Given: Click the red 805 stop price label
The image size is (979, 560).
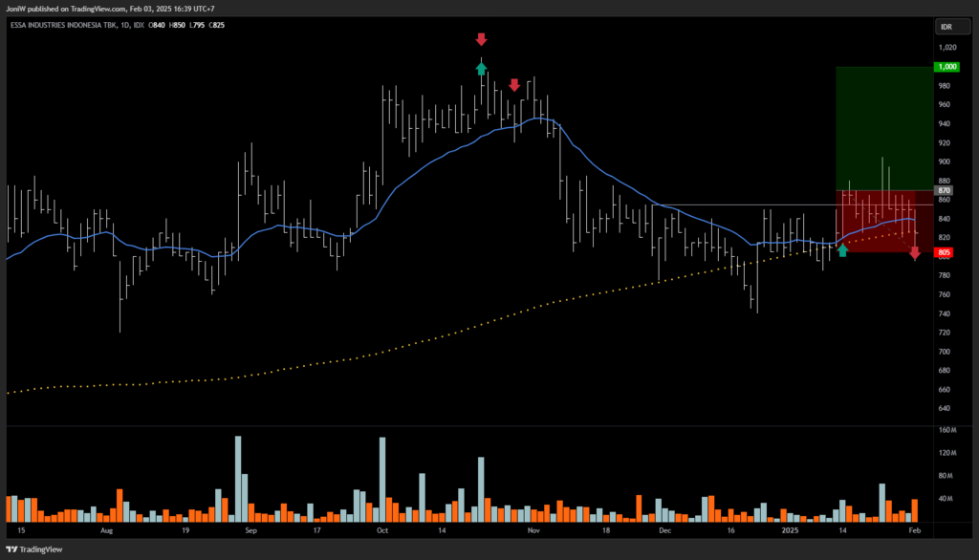Looking at the screenshot, I should pyautogui.click(x=945, y=253).
